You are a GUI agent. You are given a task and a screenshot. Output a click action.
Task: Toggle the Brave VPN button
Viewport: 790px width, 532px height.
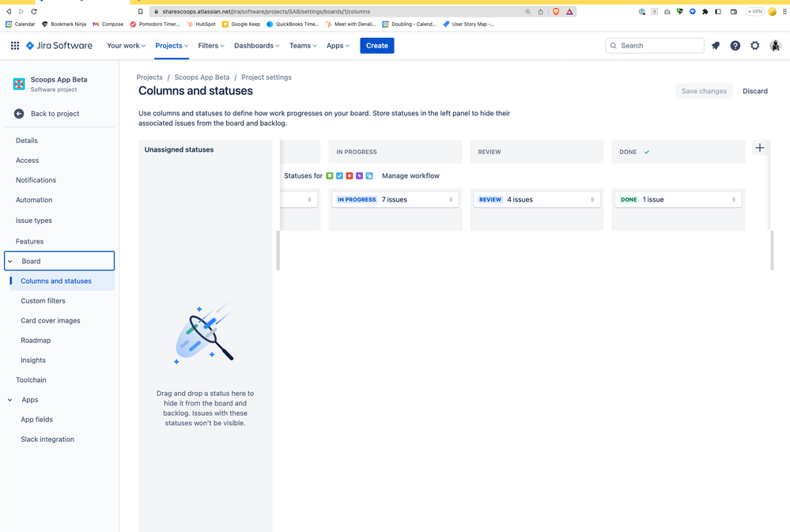[x=754, y=12]
